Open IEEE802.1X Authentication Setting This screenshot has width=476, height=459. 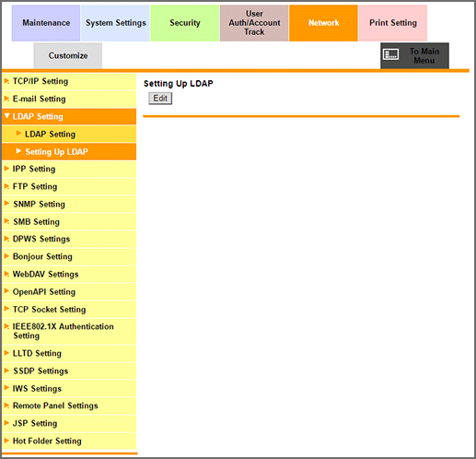coord(69,331)
